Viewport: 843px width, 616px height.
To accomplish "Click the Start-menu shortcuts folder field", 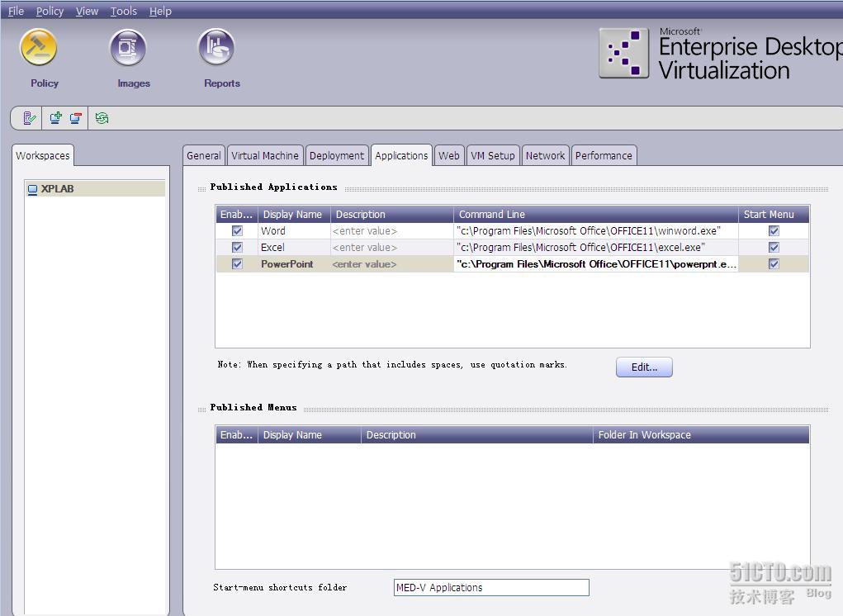I will [x=491, y=587].
